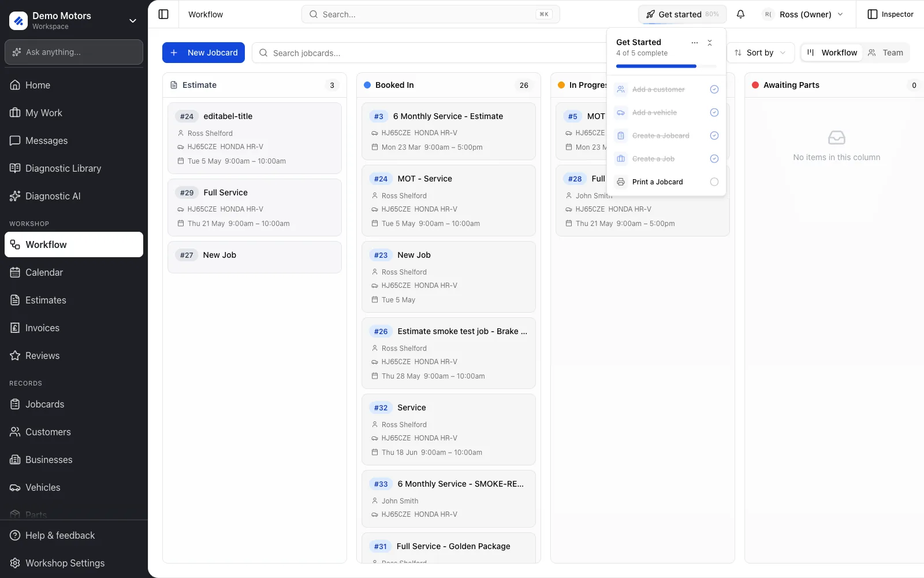The image size is (924, 578).
Task: Click the New Jobcard button
Action: 203,53
